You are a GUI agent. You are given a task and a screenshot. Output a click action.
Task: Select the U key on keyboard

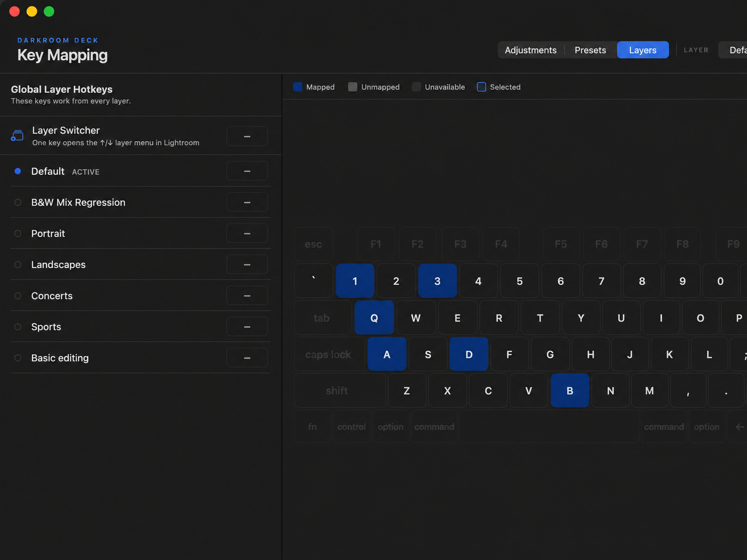621,318
